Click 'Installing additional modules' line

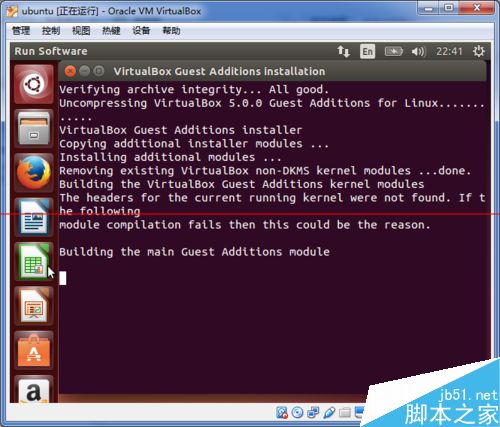tap(170, 157)
